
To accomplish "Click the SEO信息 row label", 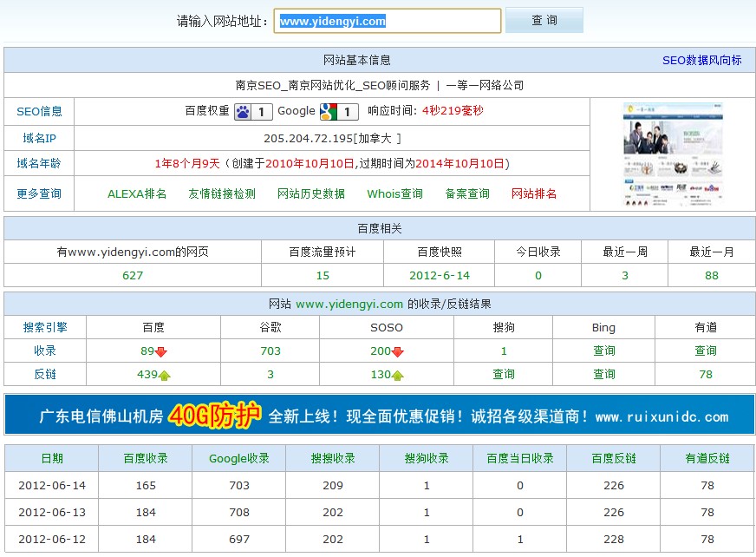I will pyautogui.click(x=39, y=112).
